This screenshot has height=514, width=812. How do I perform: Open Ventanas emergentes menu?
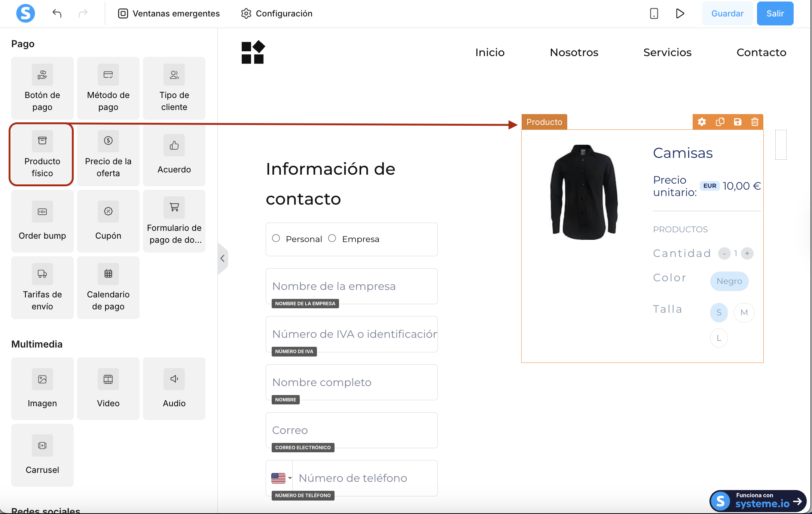169,13
